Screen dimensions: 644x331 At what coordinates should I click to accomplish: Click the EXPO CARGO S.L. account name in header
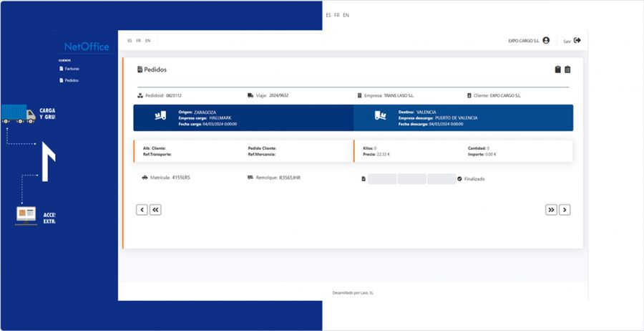point(524,41)
